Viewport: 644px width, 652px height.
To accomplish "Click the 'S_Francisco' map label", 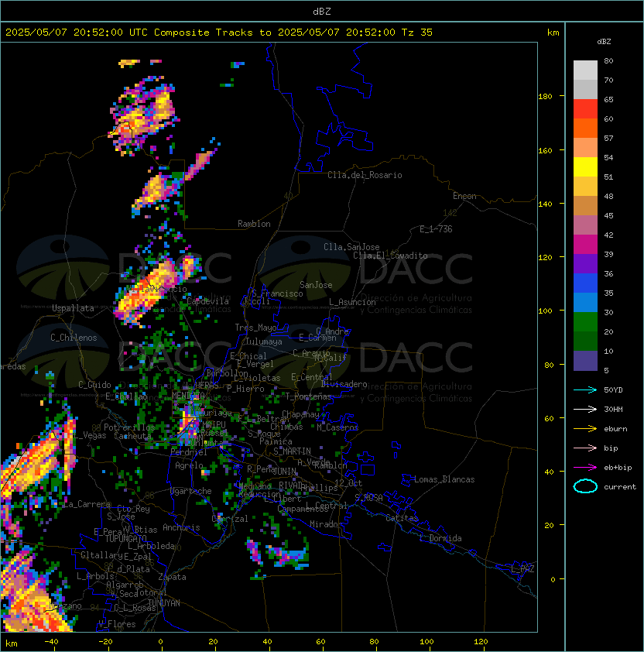I will point(277,293).
